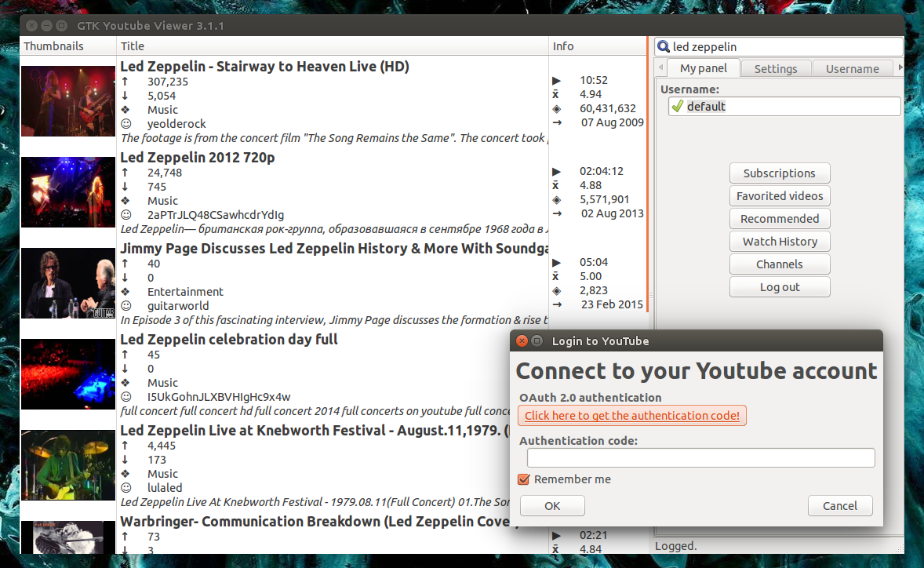The width and height of the screenshot is (924, 568).
Task: Click title Led Zeppelin 2012 720p
Action: click(198, 158)
